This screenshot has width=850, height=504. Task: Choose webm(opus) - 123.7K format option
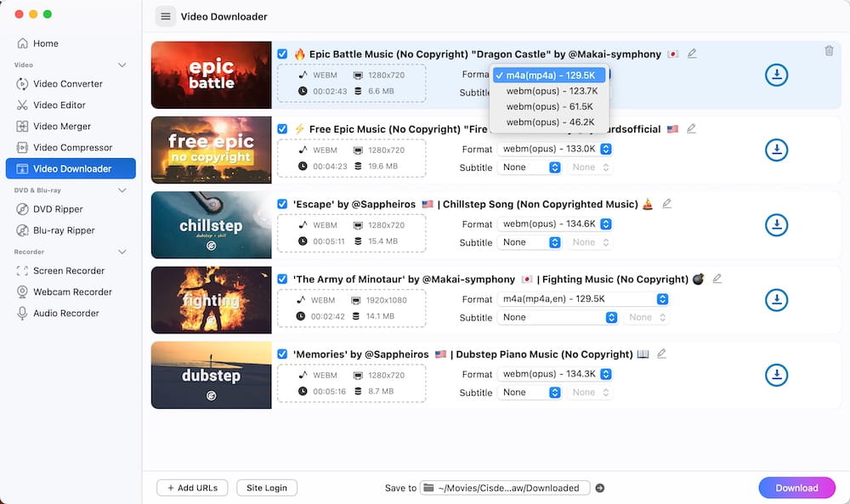point(549,91)
